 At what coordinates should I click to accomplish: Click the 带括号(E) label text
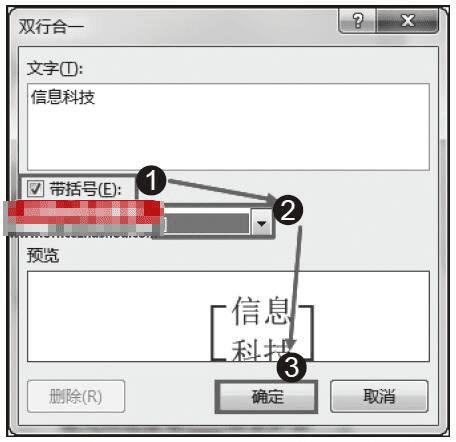[x=85, y=189]
